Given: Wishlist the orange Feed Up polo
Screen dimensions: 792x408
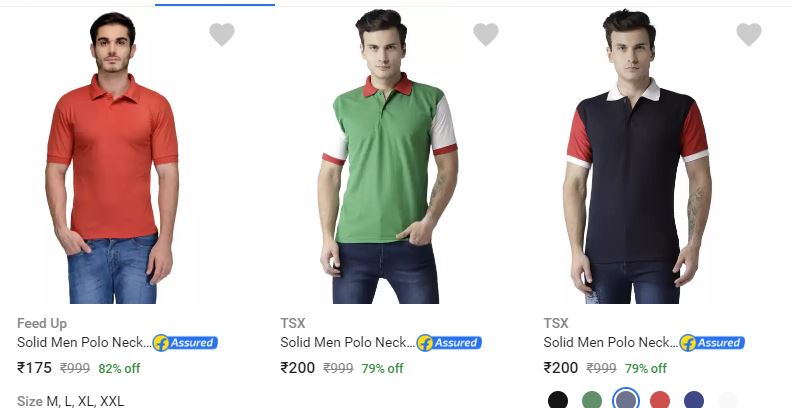Looking at the screenshot, I should pos(222,35).
